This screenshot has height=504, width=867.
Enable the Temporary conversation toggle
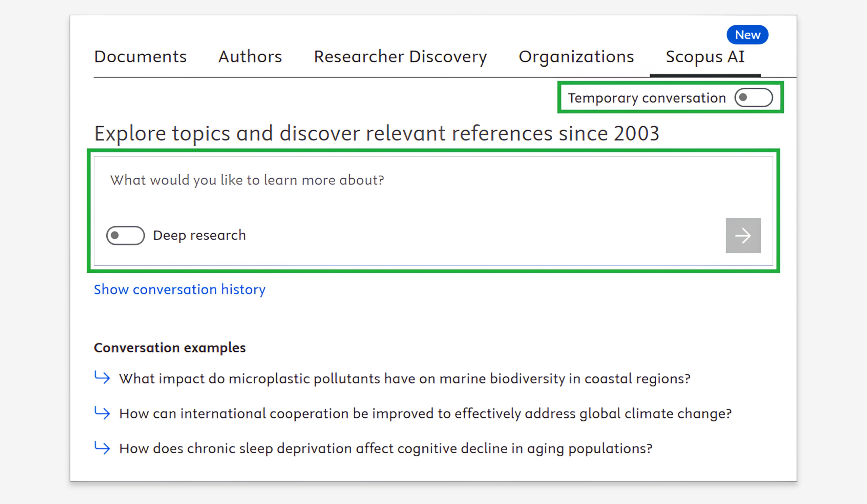coord(754,97)
